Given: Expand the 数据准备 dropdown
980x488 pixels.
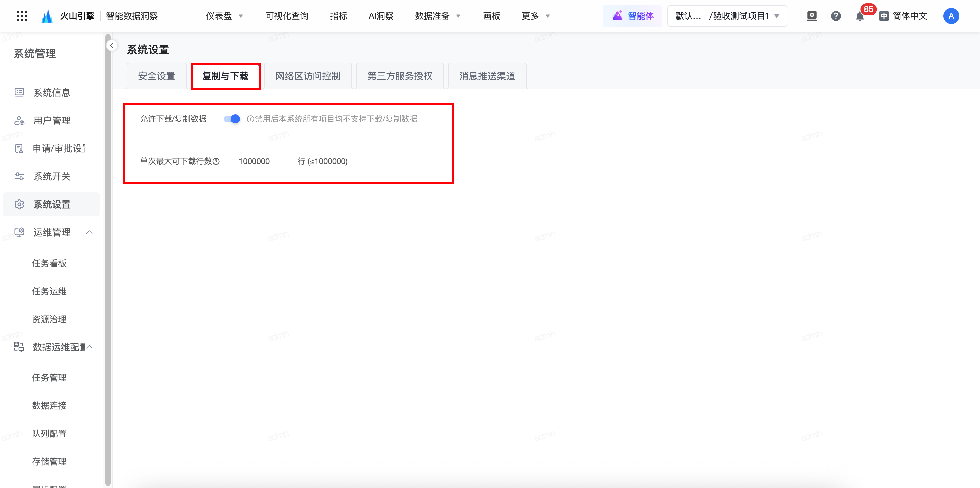Looking at the screenshot, I should click(x=437, y=16).
